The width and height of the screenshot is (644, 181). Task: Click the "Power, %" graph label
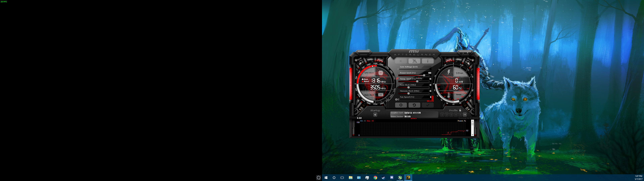(462, 121)
